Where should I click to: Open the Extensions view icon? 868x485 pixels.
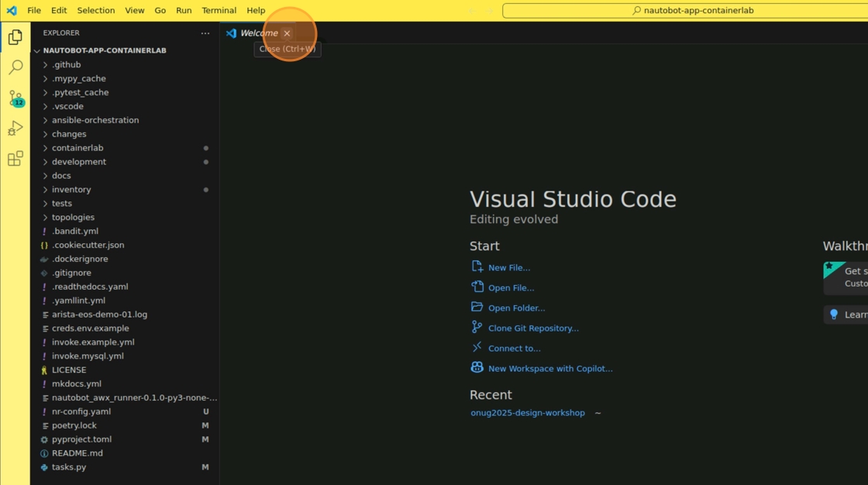point(15,159)
